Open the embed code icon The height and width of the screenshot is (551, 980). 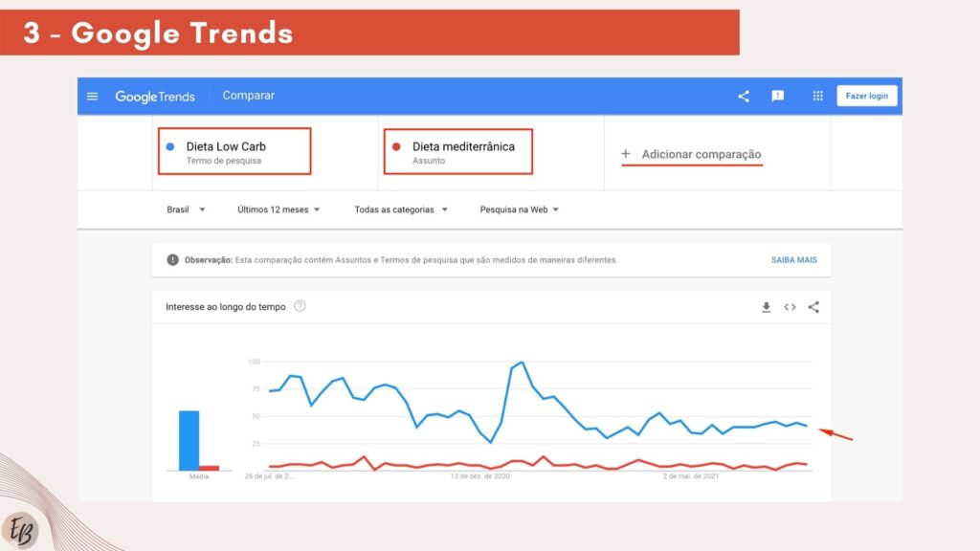pyautogui.click(x=790, y=307)
